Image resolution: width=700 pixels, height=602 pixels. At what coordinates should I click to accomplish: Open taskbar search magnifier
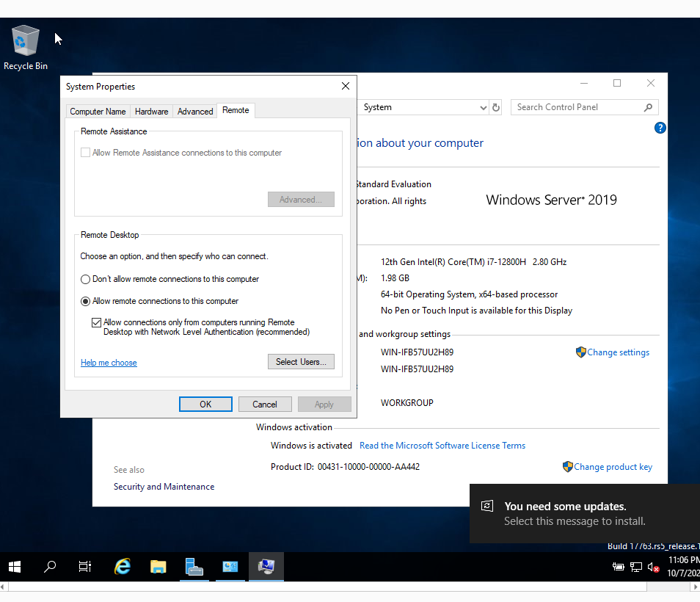[x=50, y=567]
